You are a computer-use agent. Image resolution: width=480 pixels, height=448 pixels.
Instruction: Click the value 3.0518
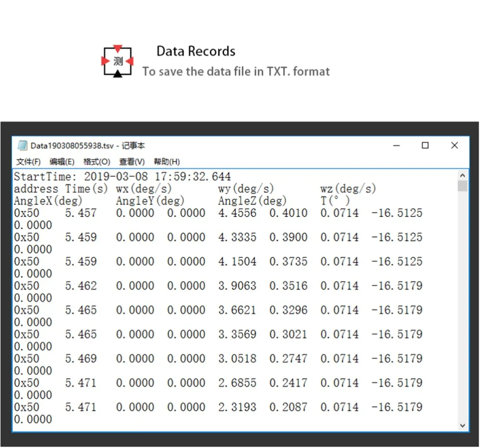pos(237,359)
